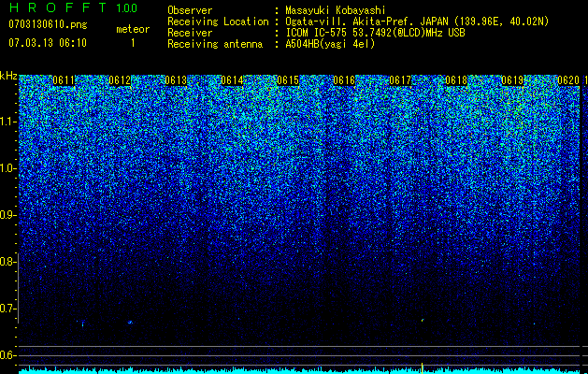Image resolution: width=588 pixels, height=374 pixels.
Task: Click the 0.6 kHz frequency axis label
Action: click(x=8, y=355)
